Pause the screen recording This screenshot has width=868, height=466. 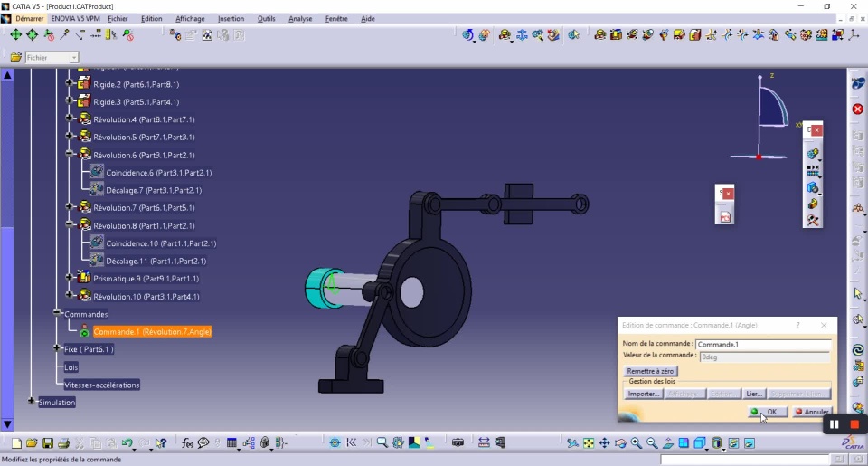tap(834, 424)
